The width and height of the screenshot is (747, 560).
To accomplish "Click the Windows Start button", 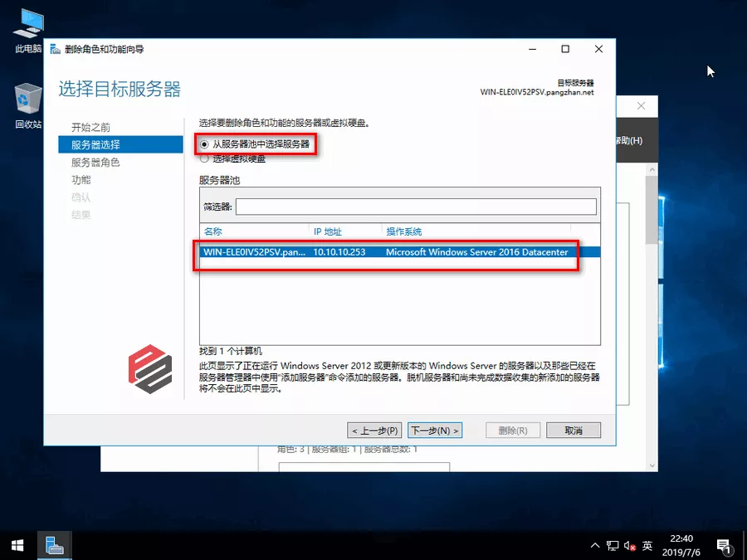I will click(x=17, y=545).
